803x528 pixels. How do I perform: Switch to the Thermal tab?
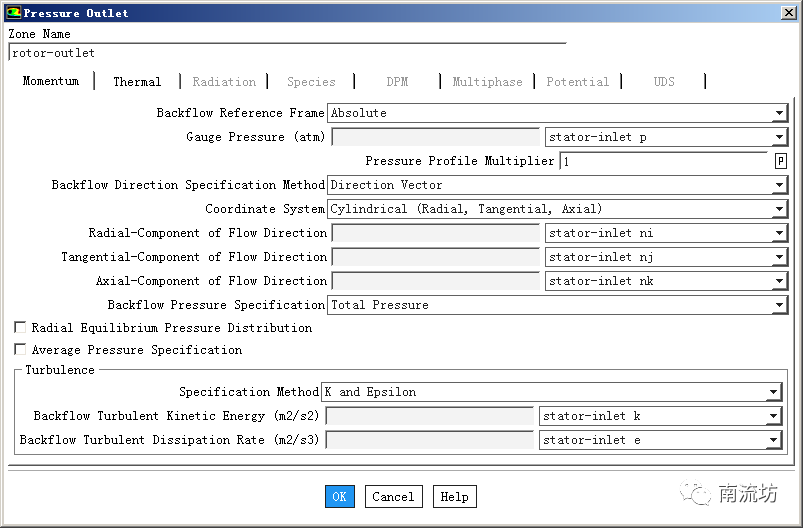pos(137,82)
